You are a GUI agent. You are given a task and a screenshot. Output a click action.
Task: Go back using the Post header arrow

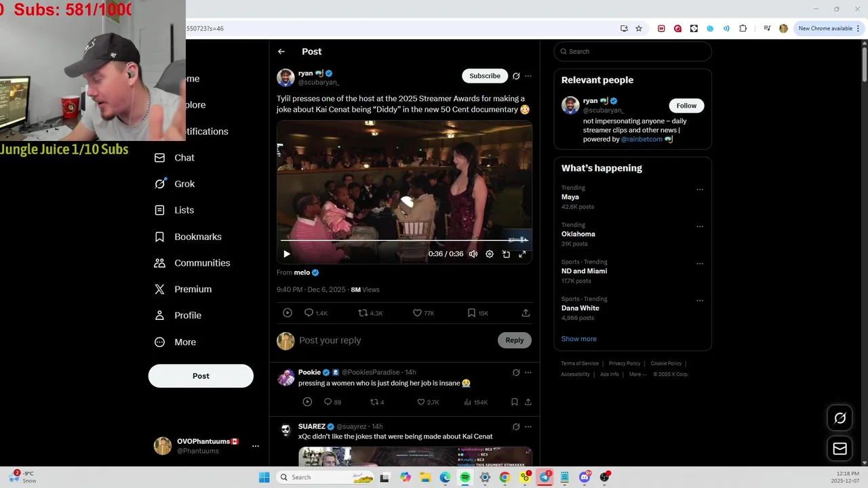[281, 52]
